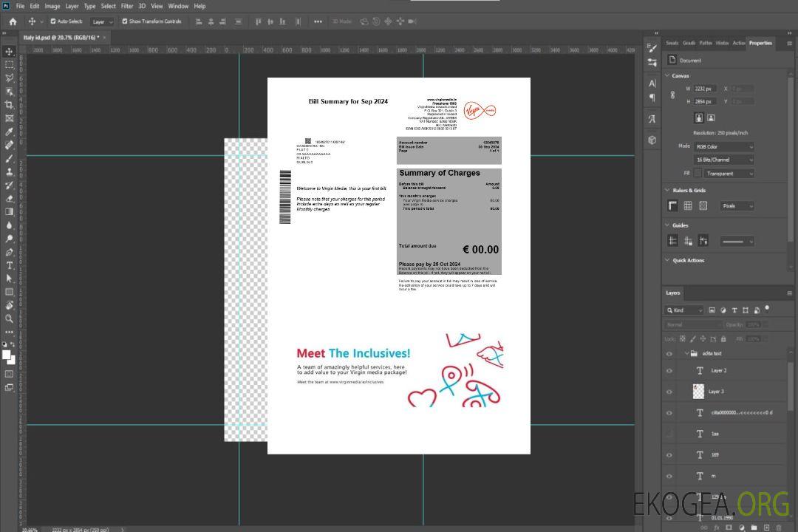Collapse the 'edite text' layer group
798x532 pixels.
point(686,353)
